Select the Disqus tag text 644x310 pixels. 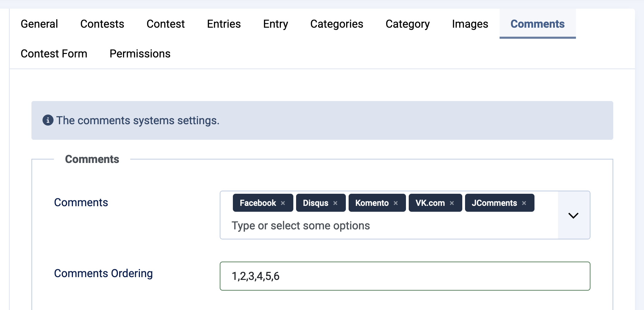coord(315,203)
